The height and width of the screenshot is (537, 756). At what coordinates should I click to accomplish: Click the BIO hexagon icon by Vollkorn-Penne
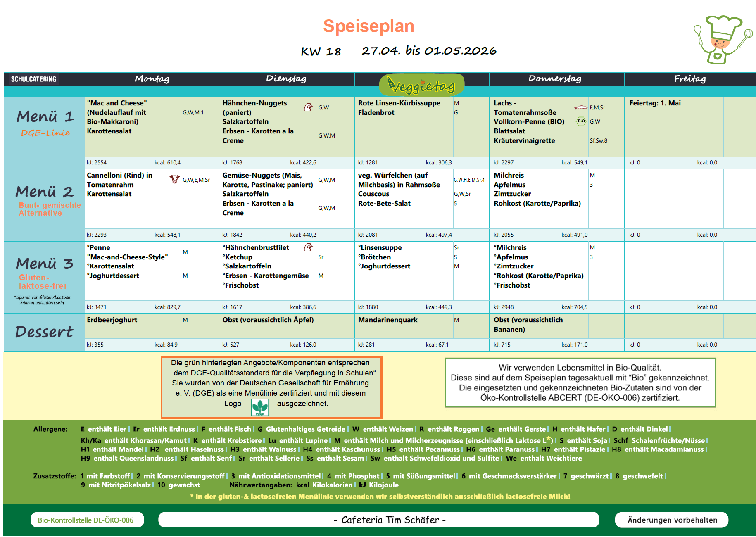tap(581, 121)
